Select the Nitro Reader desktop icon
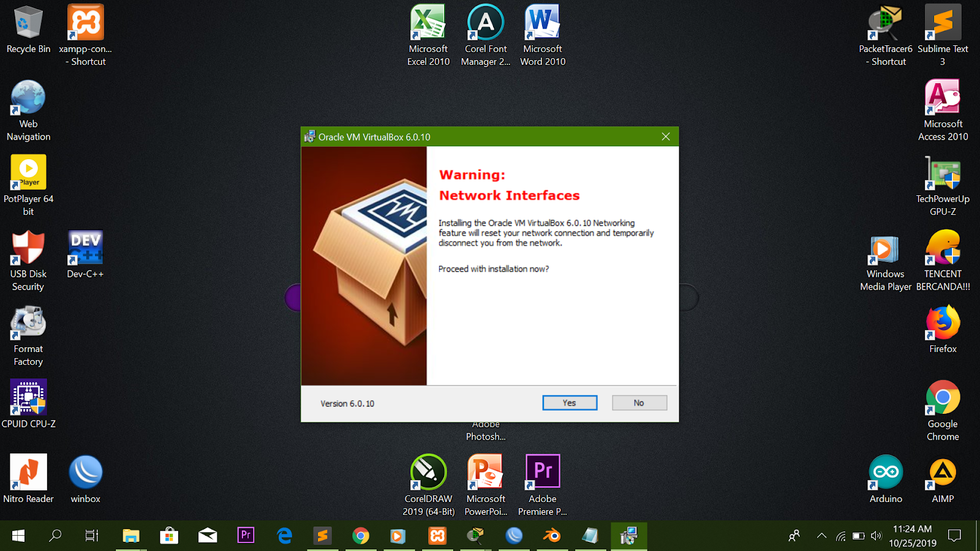Viewport: 980px width, 551px height. pyautogui.click(x=28, y=479)
